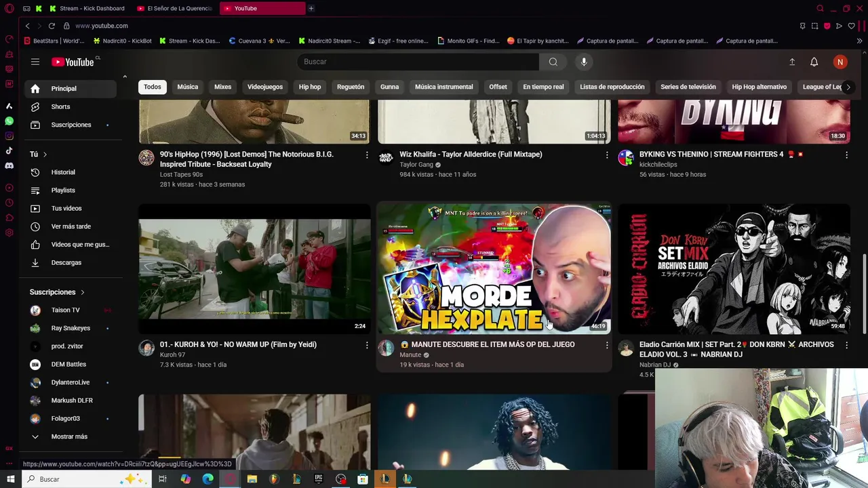Viewport: 868px width, 488px height.
Task: Open Suscripciones in sidebar
Action: click(x=71, y=125)
